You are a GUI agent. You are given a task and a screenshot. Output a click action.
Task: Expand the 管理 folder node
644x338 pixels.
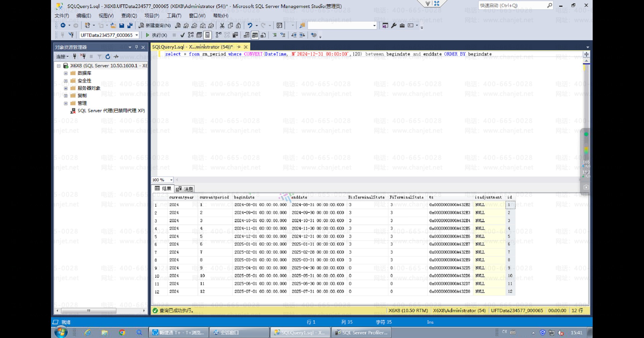[66, 103]
